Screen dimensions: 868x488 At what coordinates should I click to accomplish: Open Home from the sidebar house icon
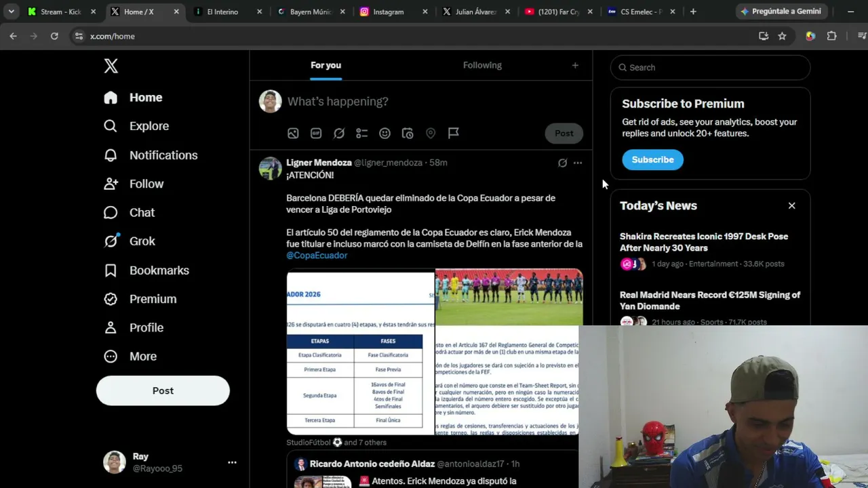click(111, 98)
